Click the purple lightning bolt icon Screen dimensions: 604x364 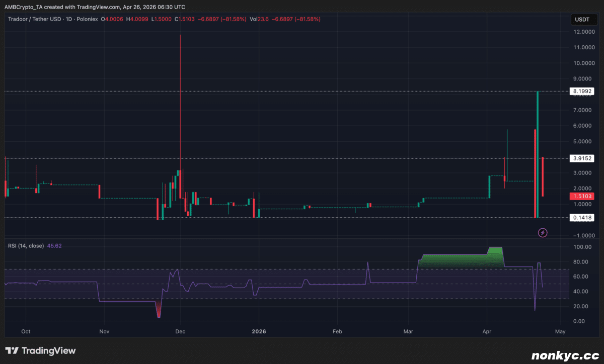543,232
